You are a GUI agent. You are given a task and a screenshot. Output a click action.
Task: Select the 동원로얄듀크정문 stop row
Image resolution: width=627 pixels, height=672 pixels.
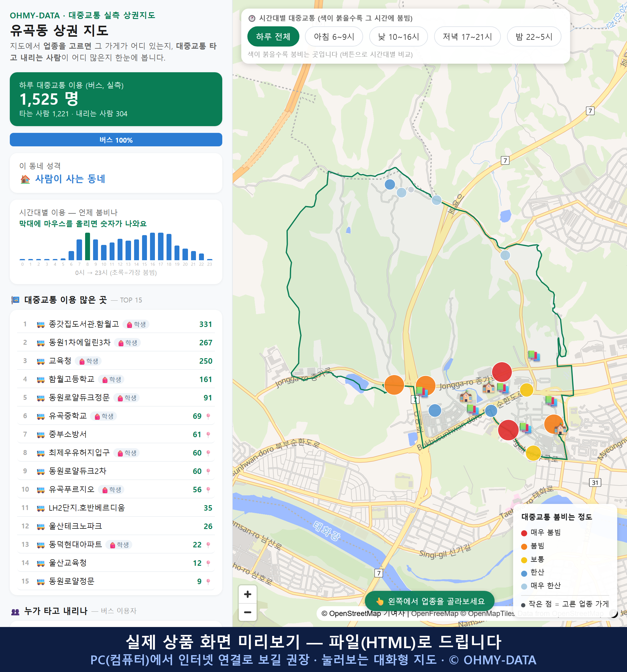click(116, 397)
